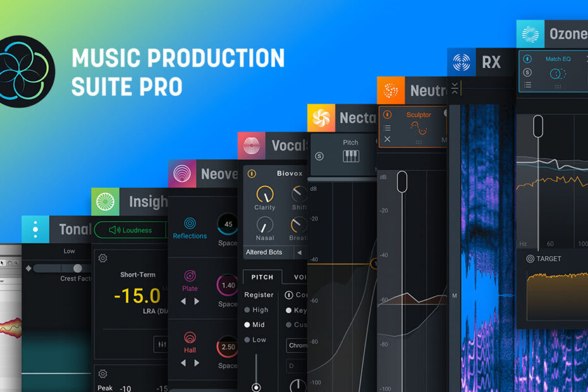Click the Ozone frequency marker handle
Image resolution: width=588 pixels, height=392 pixels.
tap(538, 126)
